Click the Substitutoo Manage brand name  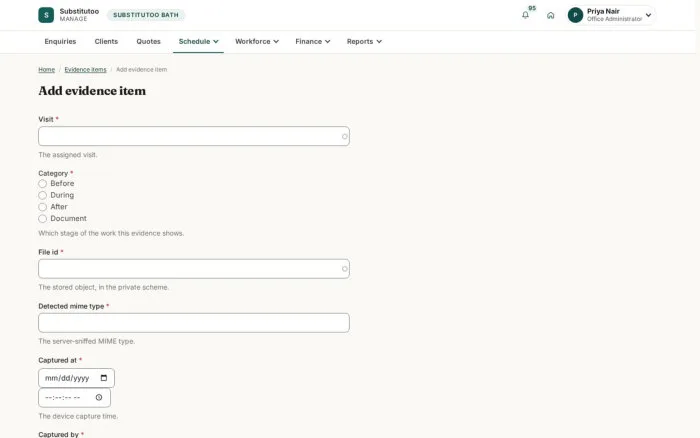pos(79,15)
